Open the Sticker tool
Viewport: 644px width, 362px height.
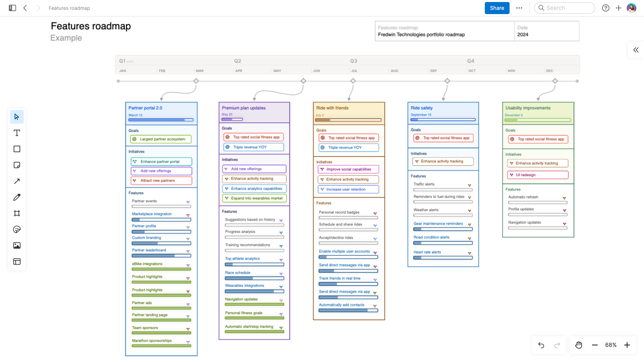[17, 229]
